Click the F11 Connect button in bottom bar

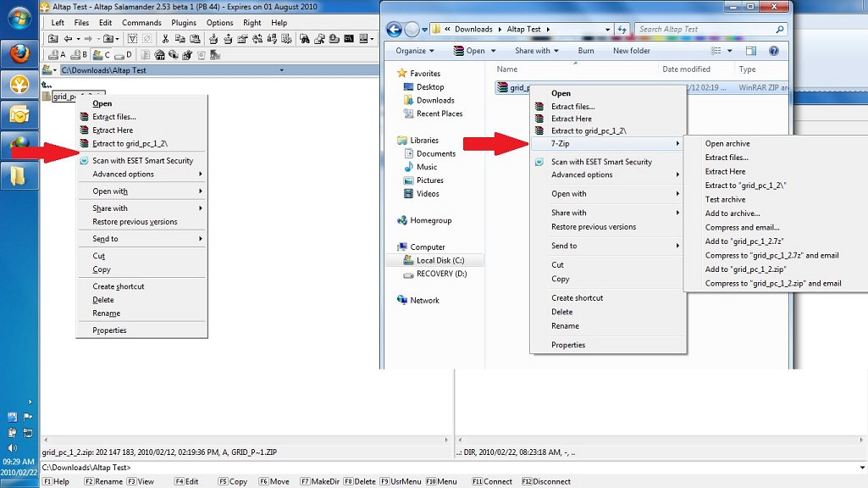[492, 481]
